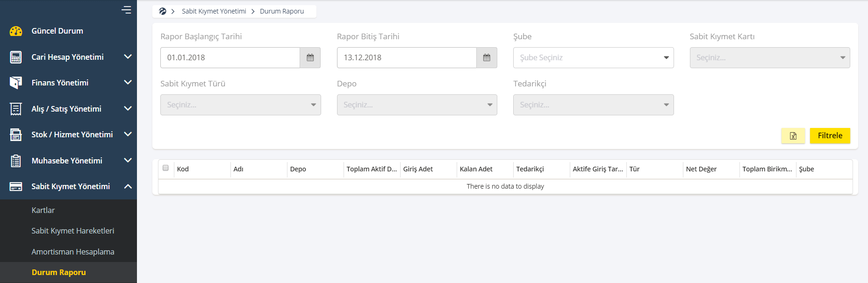Go home via breadcrumb logo icon
The image size is (868, 283).
[163, 11]
